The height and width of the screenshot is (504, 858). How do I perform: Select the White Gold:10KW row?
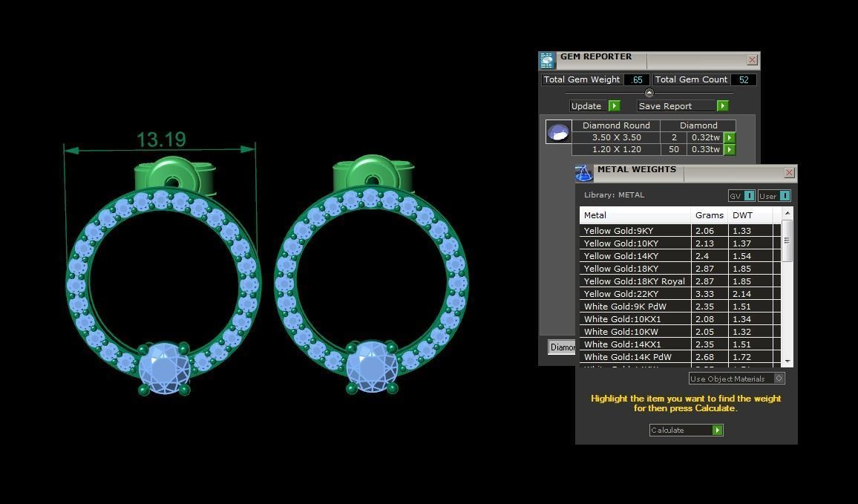click(x=680, y=332)
